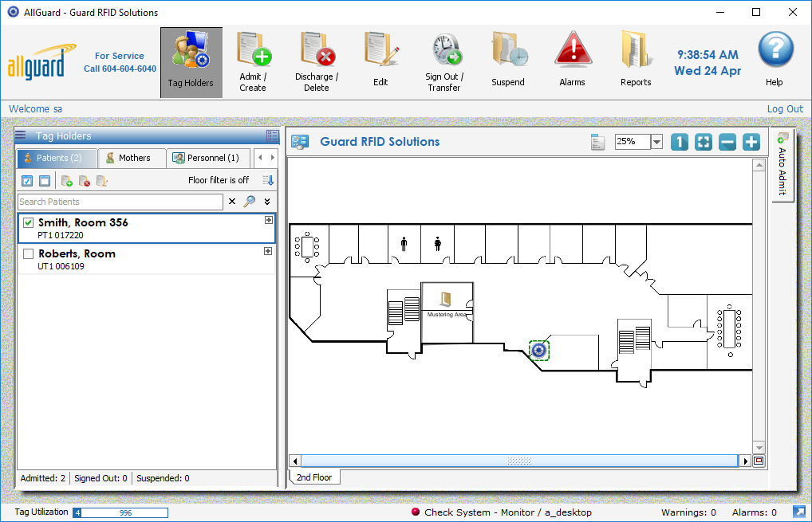Toggle the floor filter icon
This screenshot has width=812, height=522.
click(268, 180)
